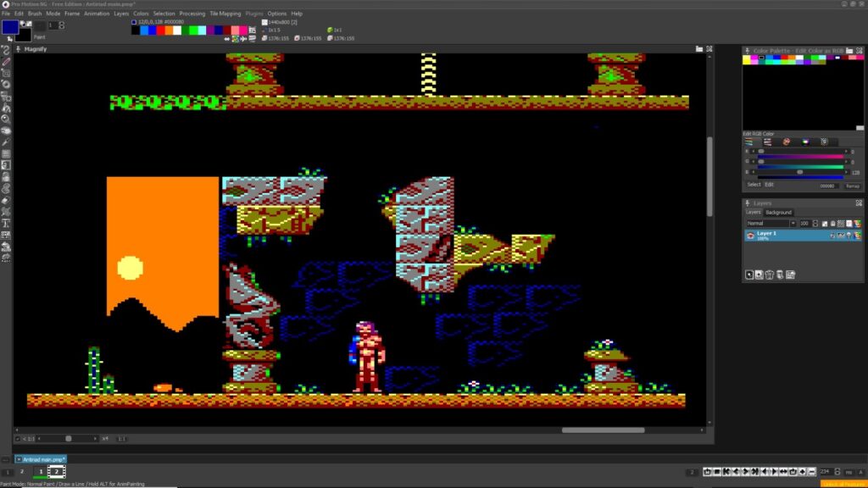This screenshot has height=488, width=868.
Task: Click the Unlock all Features button
Action: (843, 484)
